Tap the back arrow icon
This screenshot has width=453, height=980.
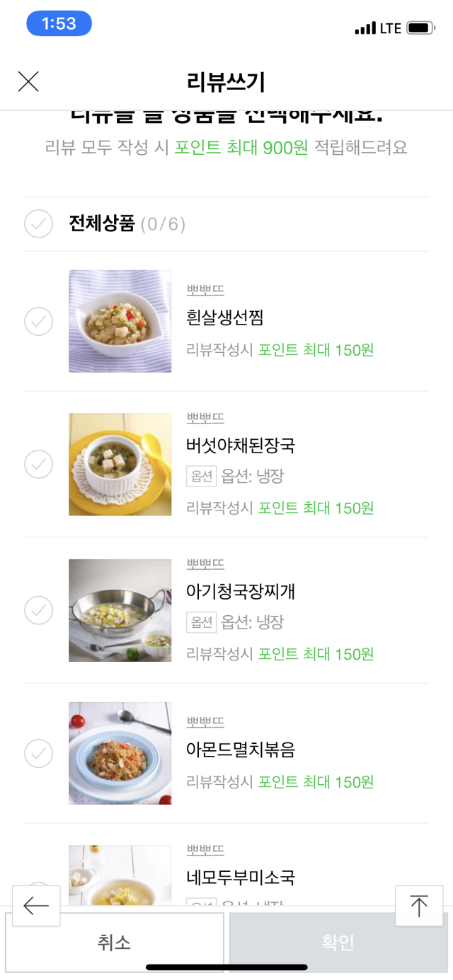click(x=36, y=906)
